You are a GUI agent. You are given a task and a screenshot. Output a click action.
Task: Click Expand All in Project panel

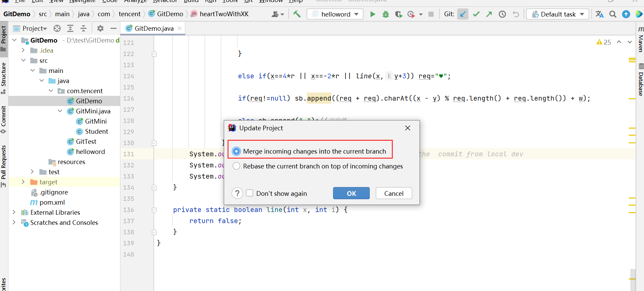70,28
